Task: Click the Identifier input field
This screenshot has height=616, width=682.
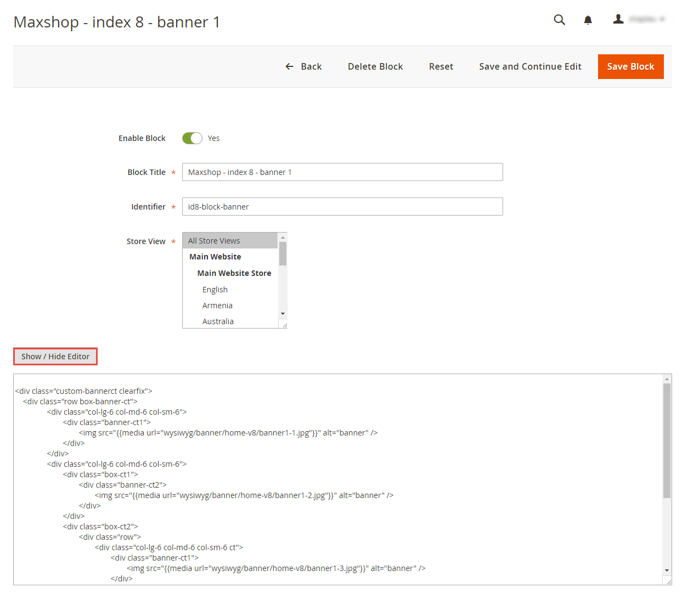Action: click(342, 207)
